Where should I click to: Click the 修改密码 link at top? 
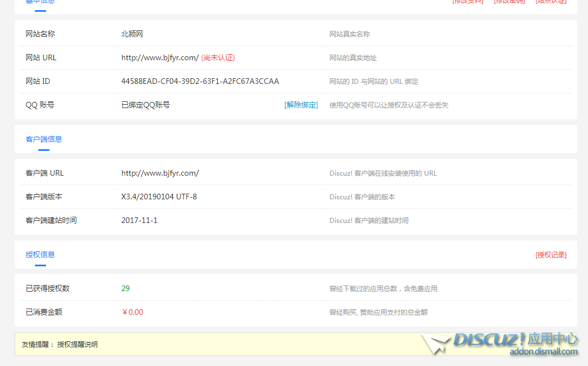[x=509, y=2]
